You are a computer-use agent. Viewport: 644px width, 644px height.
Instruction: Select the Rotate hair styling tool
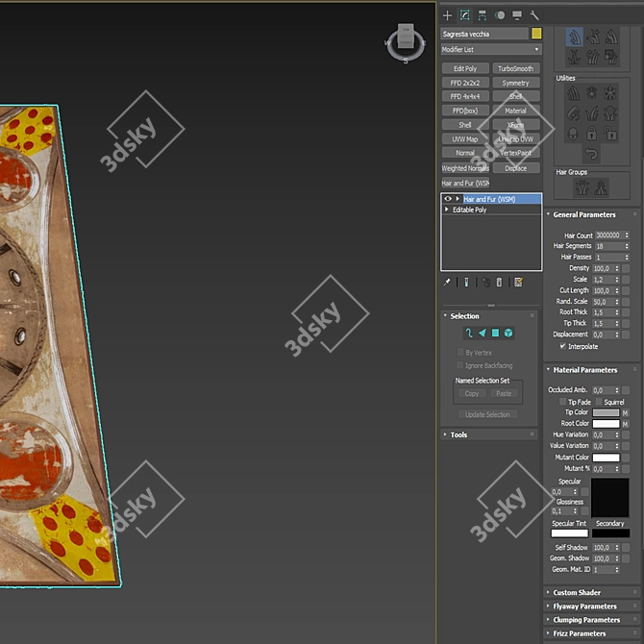pyautogui.click(x=593, y=57)
